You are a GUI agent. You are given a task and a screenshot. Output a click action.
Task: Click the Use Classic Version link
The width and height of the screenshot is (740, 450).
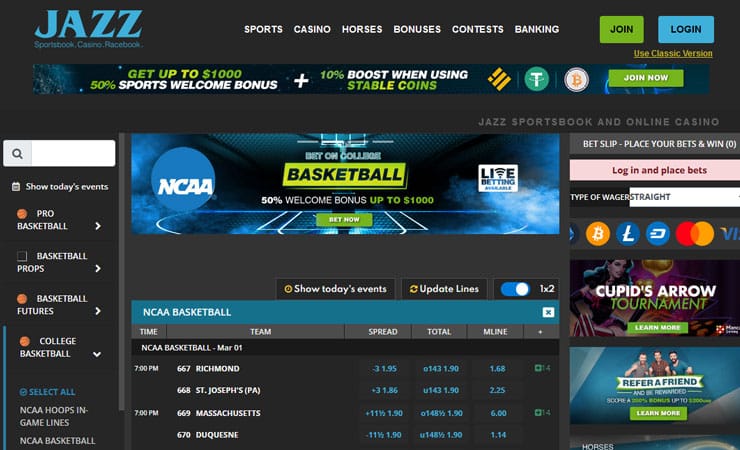coord(673,53)
